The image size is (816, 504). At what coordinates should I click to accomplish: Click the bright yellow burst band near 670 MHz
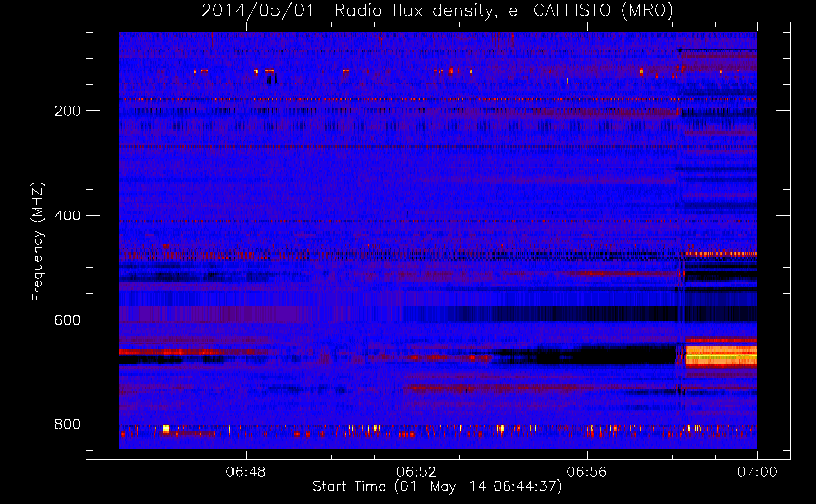[x=722, y=355]
